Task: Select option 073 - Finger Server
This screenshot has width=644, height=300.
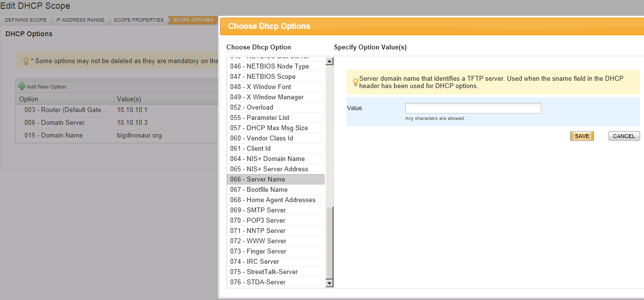Action: tap(276, 251)
